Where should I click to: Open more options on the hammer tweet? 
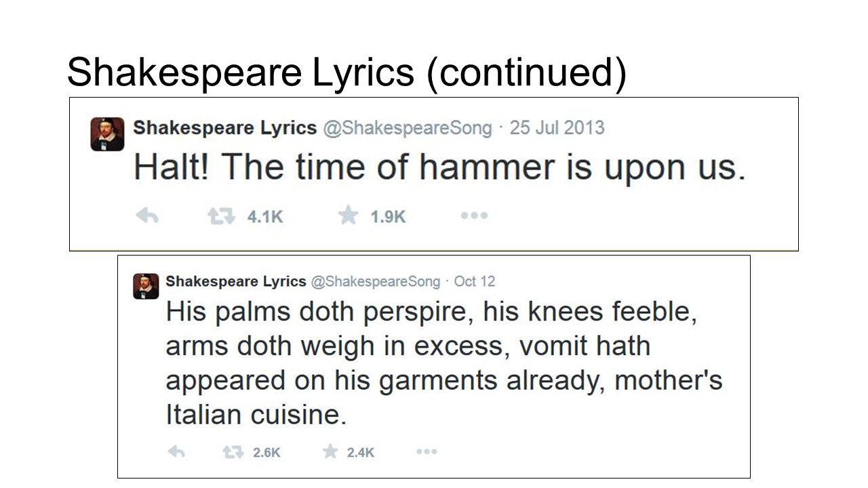[x=474, y=216]
